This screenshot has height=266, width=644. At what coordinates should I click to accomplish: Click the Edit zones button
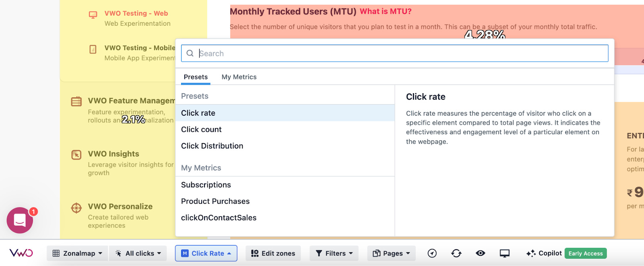273,254
